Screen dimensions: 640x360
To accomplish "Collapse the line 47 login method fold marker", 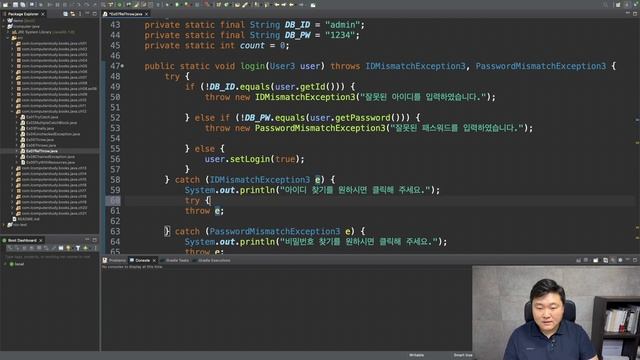I will (122, 66).
